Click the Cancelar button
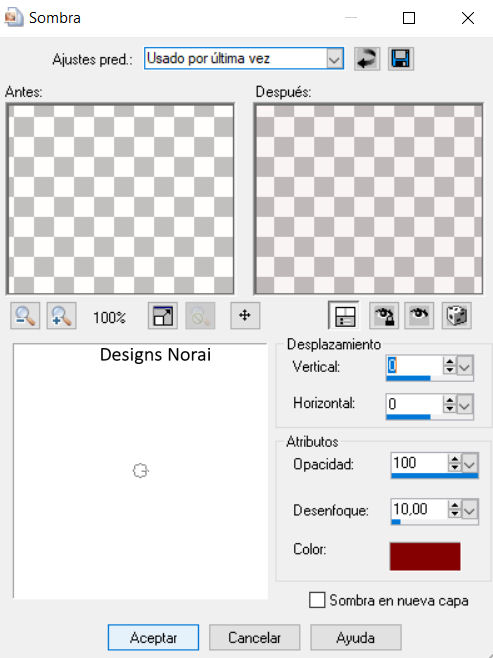This screenshot has width=493, height=658. (254, 637)
